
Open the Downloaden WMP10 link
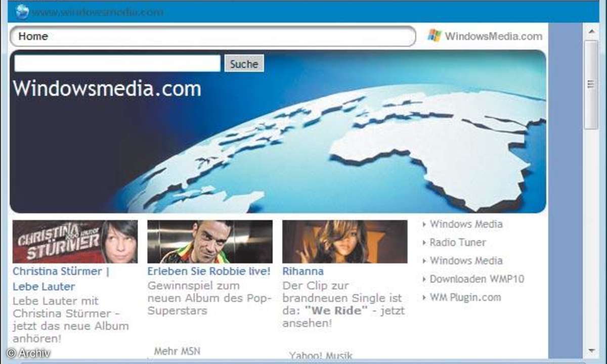coord(477,279)
